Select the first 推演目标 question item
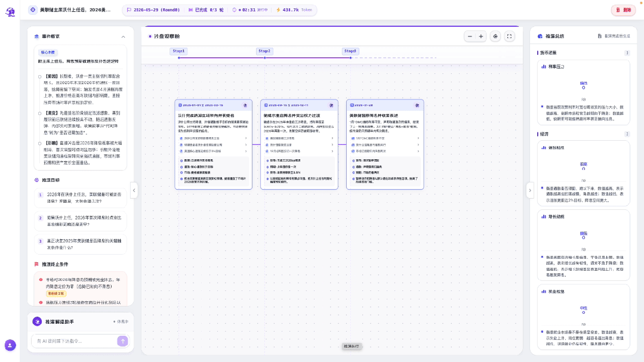The width and height of the screenshot is (644, 362). (81, 198)
